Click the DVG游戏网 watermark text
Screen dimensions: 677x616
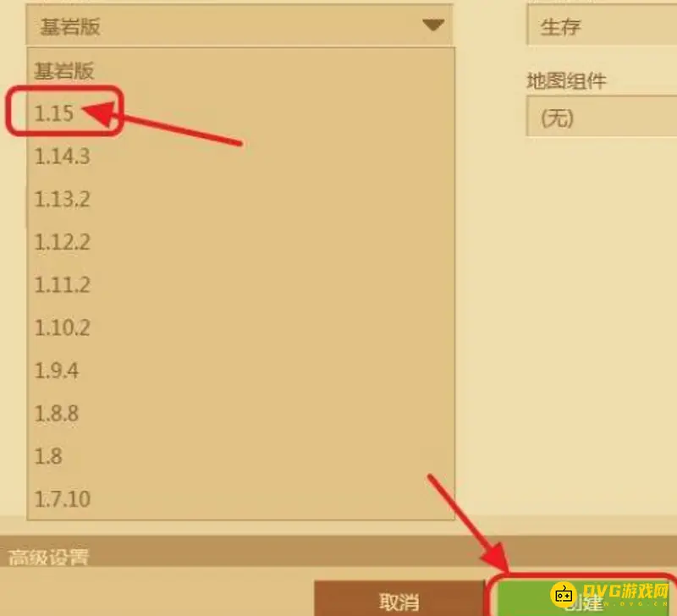click(x=625, y=590)
